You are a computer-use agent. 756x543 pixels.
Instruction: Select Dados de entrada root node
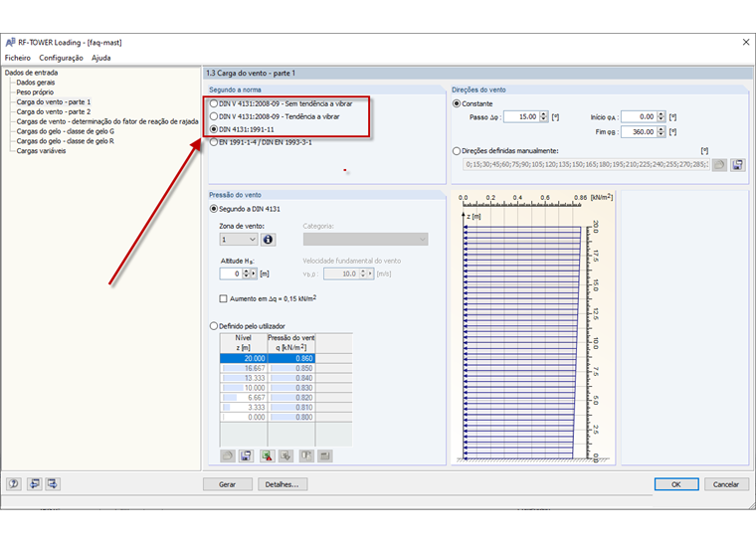pos(31,73)
